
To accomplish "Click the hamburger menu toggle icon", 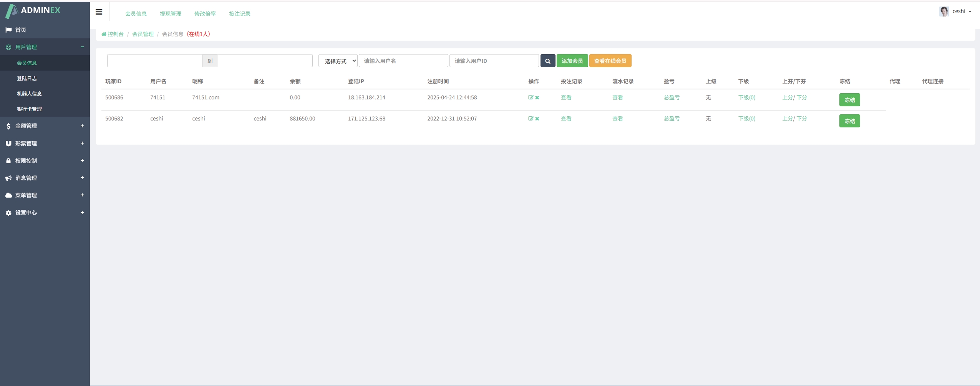I will pos(99,12).
